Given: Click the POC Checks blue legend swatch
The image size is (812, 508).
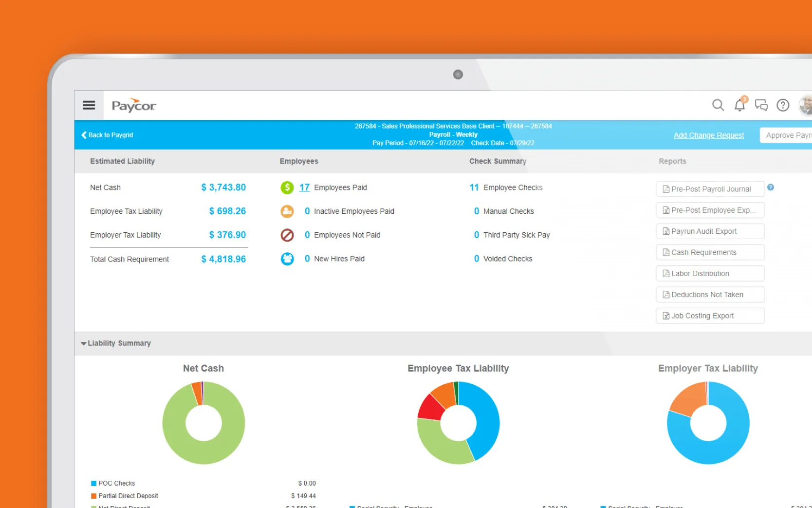Looking at the screenshot, I should (93, 483).
